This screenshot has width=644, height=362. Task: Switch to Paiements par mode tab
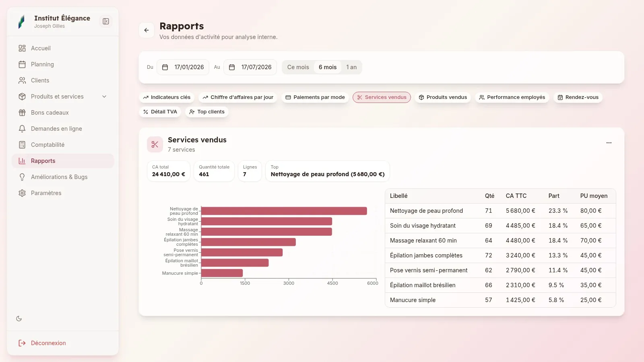click(315, 97)
